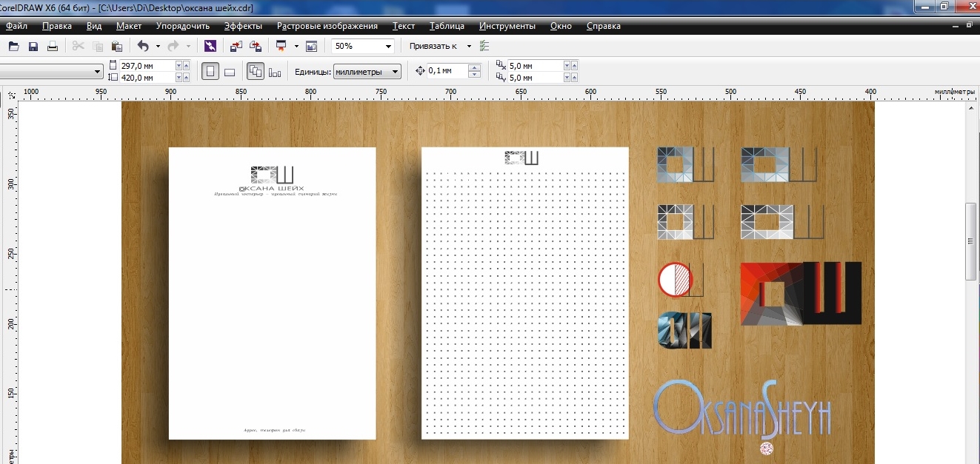The image size is (980, 464).
Task: Click the page width field 297,0 мм
Action: [x=147, y=66]
